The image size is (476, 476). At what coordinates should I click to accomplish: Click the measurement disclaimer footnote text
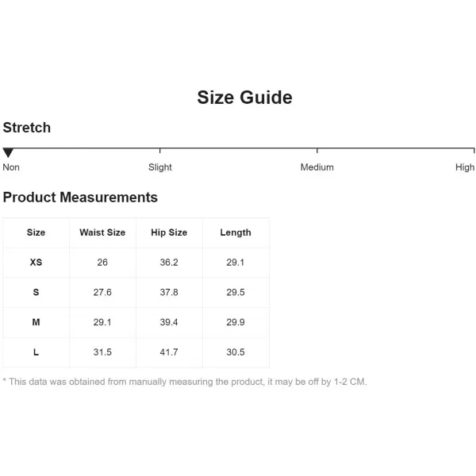[185, 382]
